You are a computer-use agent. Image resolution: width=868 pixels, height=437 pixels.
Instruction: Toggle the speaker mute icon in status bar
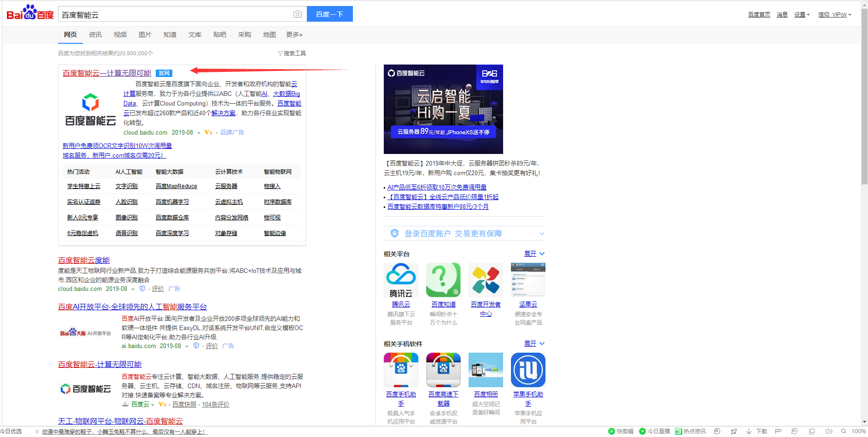(x=828, y=431)
